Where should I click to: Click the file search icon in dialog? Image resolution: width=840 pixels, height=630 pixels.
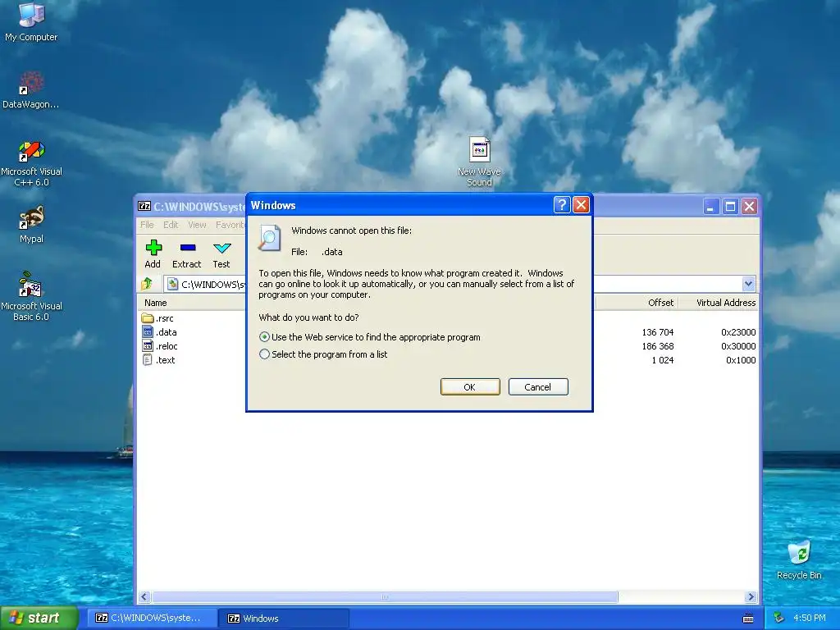(x=269, y=239)
